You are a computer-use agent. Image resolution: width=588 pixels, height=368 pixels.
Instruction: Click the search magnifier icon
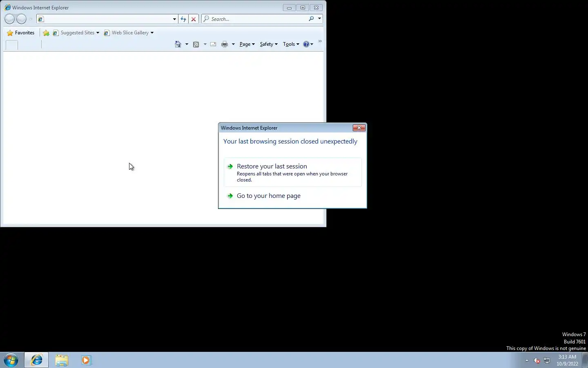coord(311,19)
